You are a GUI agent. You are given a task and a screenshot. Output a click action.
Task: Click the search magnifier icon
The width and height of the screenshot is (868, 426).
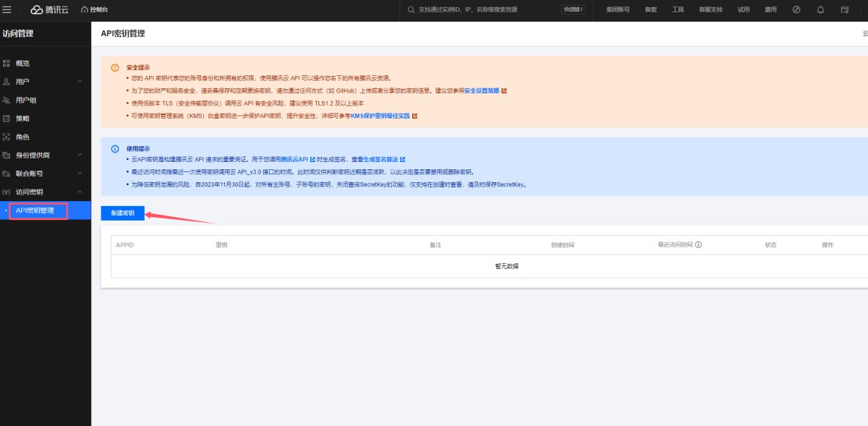(412, 10)
